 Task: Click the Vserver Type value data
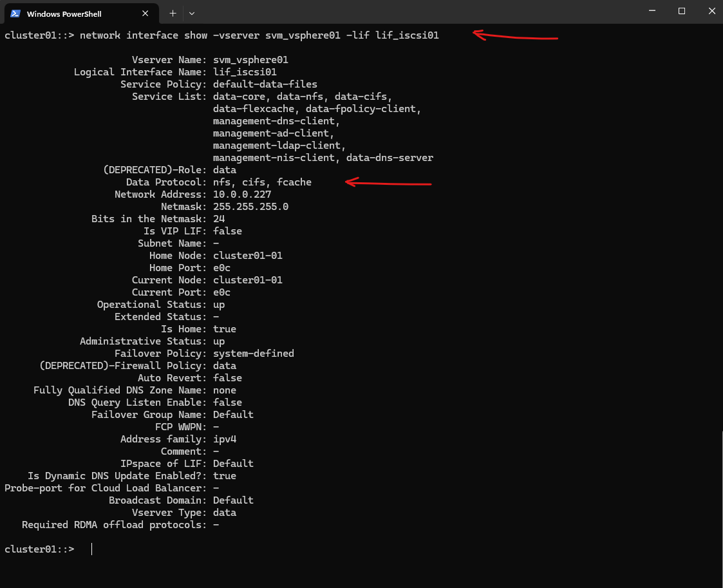click(x=225, y=513)
